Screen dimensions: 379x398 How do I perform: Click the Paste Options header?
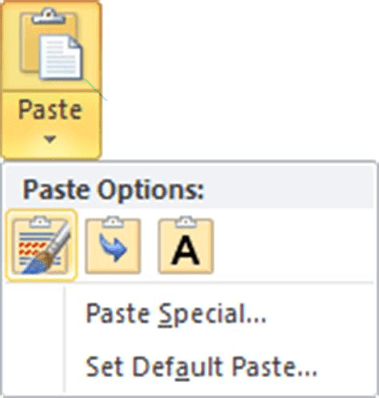113,189
